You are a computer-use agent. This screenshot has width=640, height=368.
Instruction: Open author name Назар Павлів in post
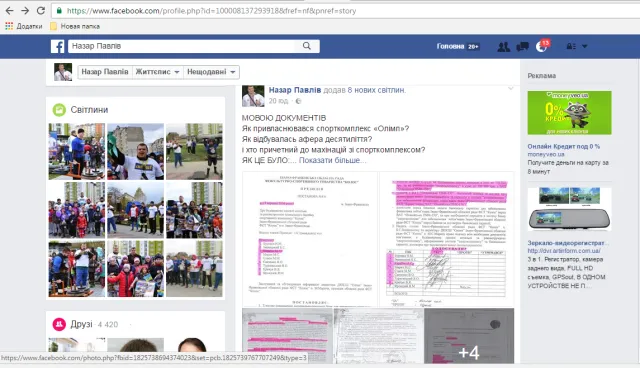pos(295,90)
